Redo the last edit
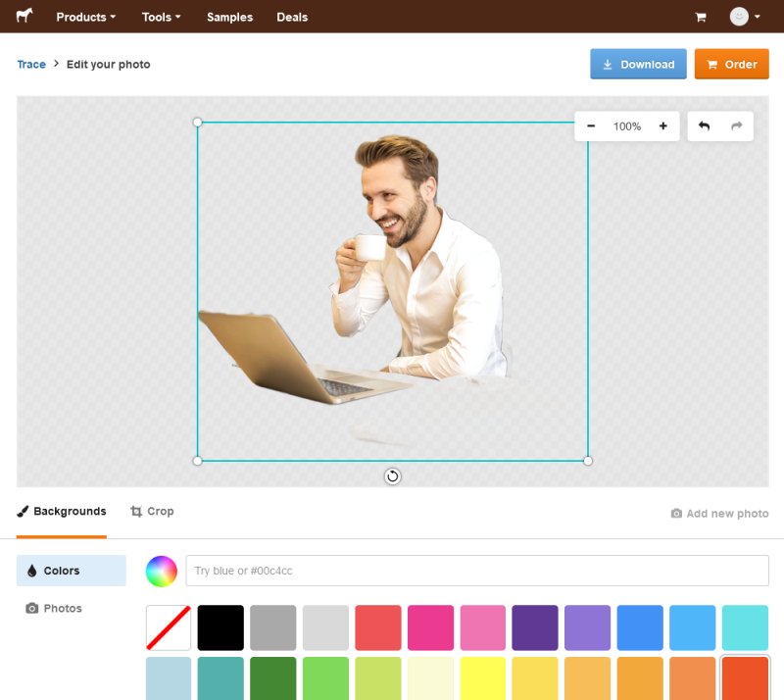This screenshot has width=784, height=700. click(x=736, y=125)
